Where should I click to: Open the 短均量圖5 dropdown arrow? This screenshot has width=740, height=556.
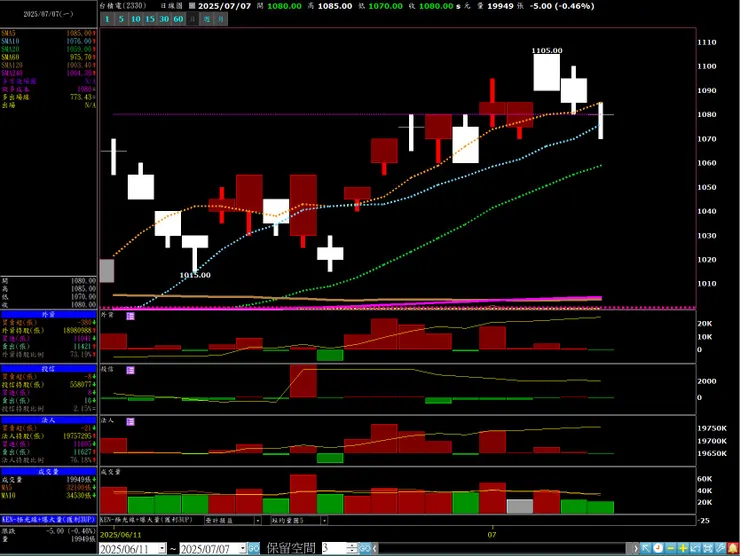[324, 520]
